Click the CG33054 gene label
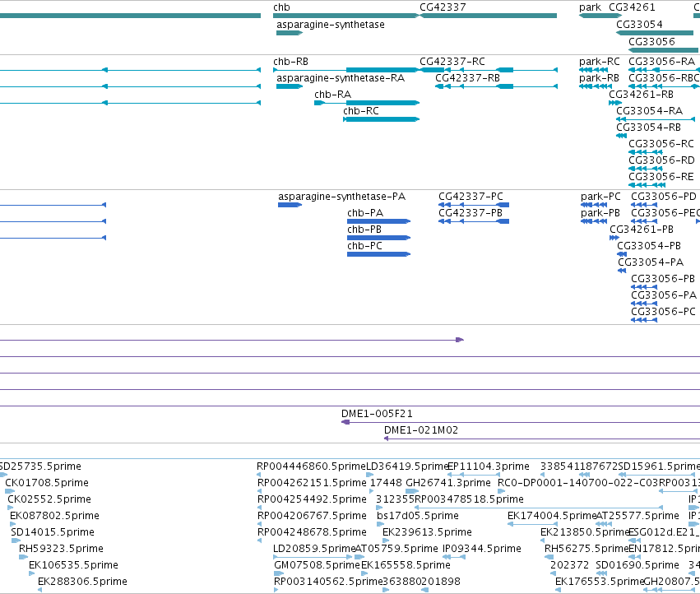700x594 pixels. (639, 25)
